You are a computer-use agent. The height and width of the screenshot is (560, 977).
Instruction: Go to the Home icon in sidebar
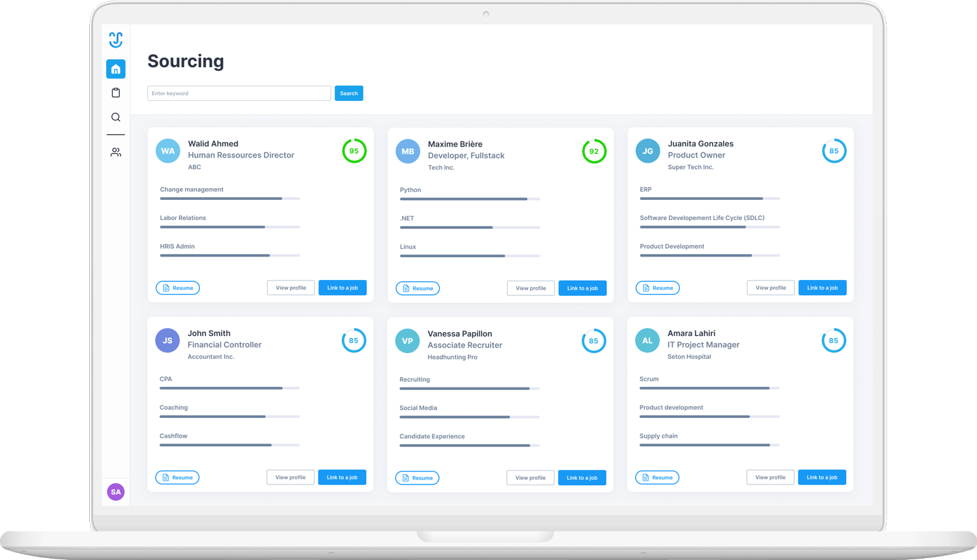point(116,69)
